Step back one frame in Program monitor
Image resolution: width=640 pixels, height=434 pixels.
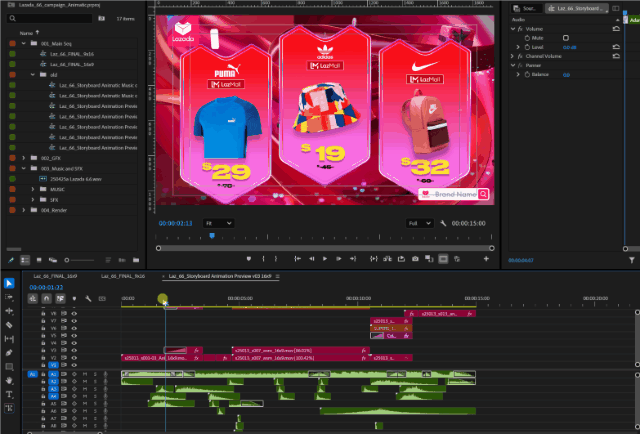(311, 259)
